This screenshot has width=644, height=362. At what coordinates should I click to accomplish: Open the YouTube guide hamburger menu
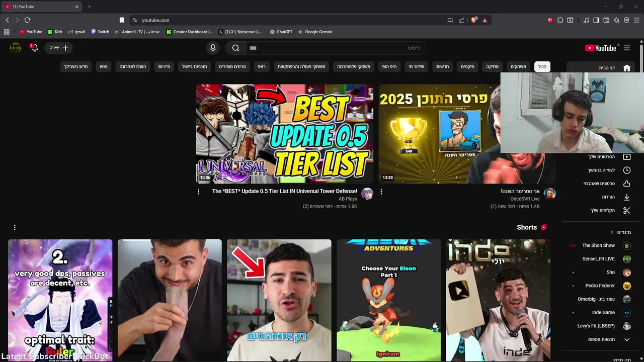[x=627, y=48]
